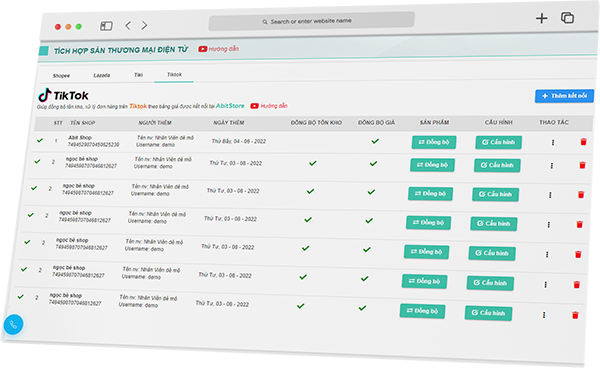Screen dimensions: 600x368
Task: Open the Hướng dẫn link under the TikTok heading
Action: [274, 106]
